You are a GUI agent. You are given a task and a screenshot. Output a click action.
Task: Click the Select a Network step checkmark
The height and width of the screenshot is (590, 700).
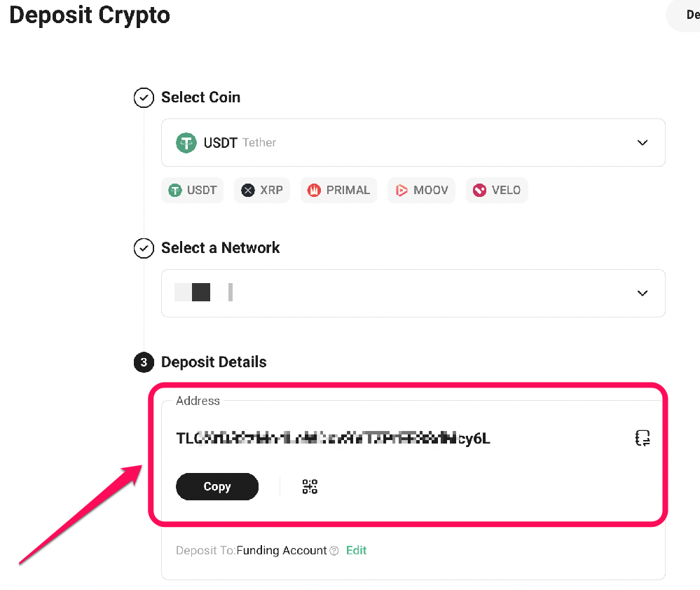[144, 248]
